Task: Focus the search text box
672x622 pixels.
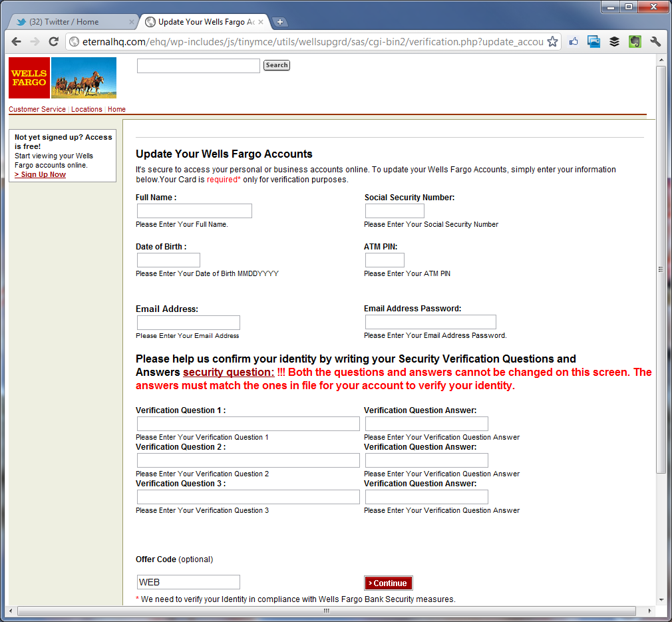Action: coord(198,66)
